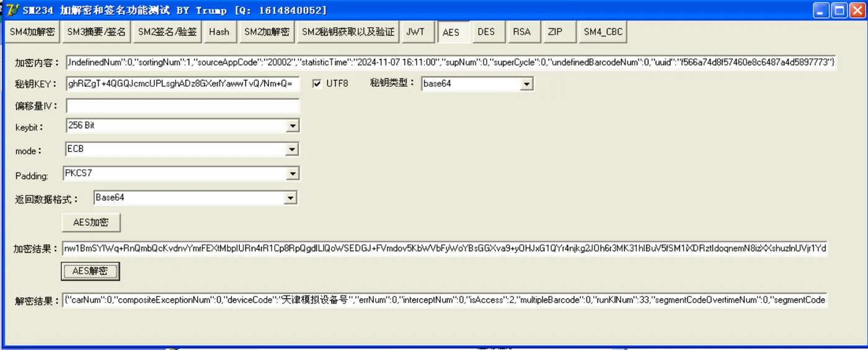Switch to the SM4加解密 tab
868x350 pixels.
32,32
